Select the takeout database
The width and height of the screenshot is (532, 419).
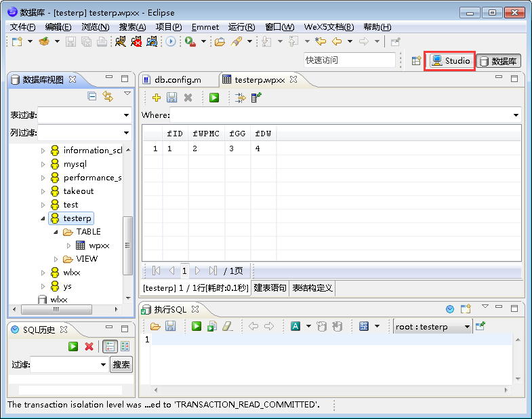pos(79,191)
